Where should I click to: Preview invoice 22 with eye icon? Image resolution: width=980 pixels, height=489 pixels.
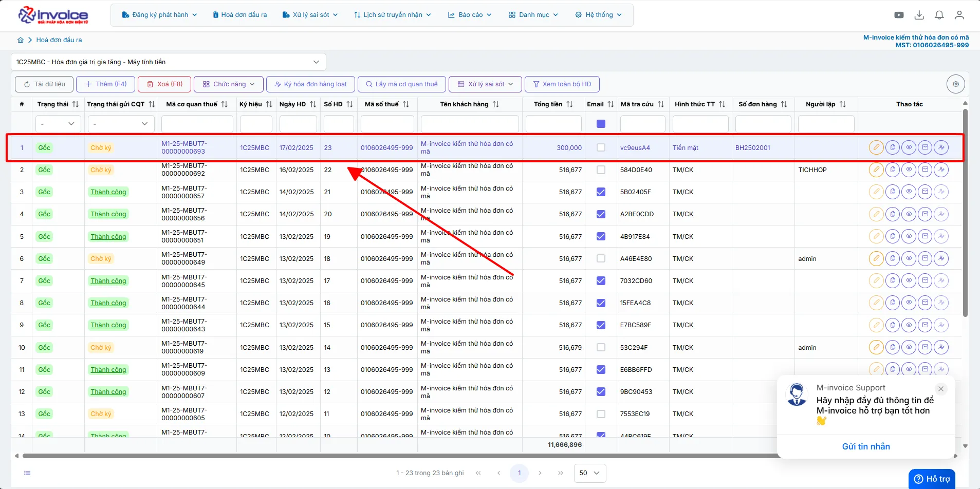[x=909, y=170]
